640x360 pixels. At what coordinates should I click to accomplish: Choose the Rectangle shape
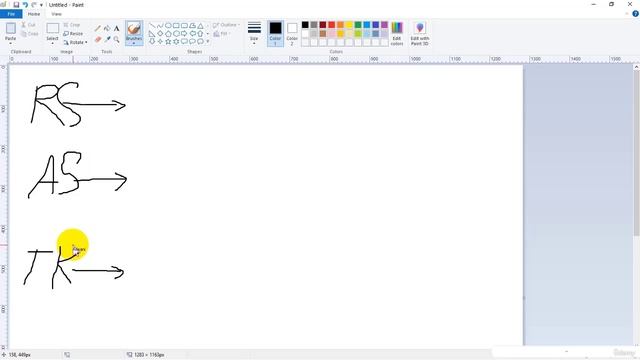pyautogui.click(x=176, y=25)
